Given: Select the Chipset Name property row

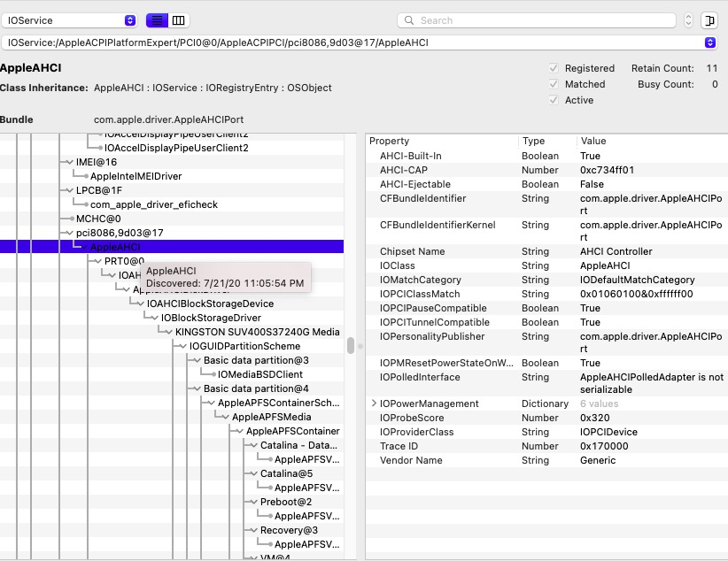Looking at the screenshot, I should click(x=546, y=251).
